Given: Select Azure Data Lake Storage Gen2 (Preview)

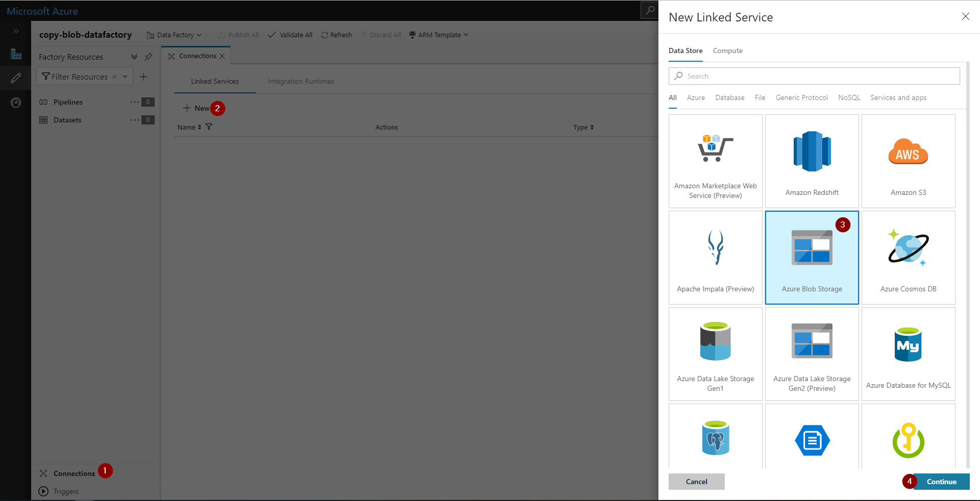Looking at the screenshot, I should [812, 354].
